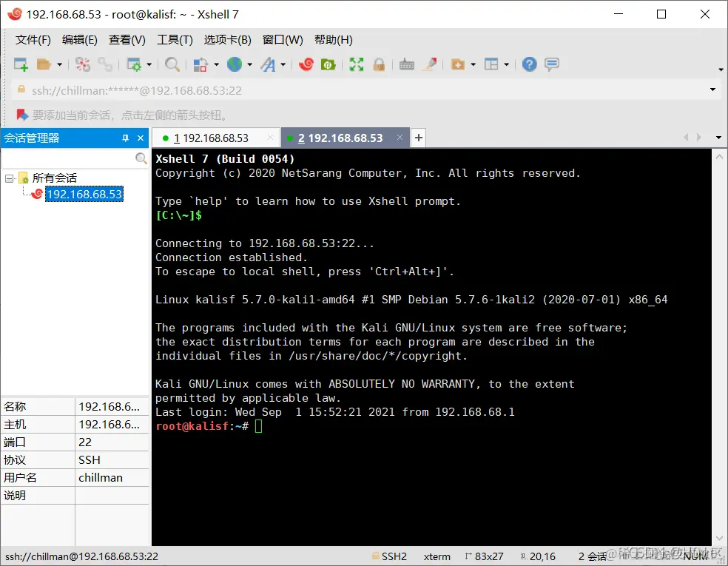The height and width of the screenshot is (566, 728).
Task: Select the 所有会话 folder
Action: [x=54, y=178]
